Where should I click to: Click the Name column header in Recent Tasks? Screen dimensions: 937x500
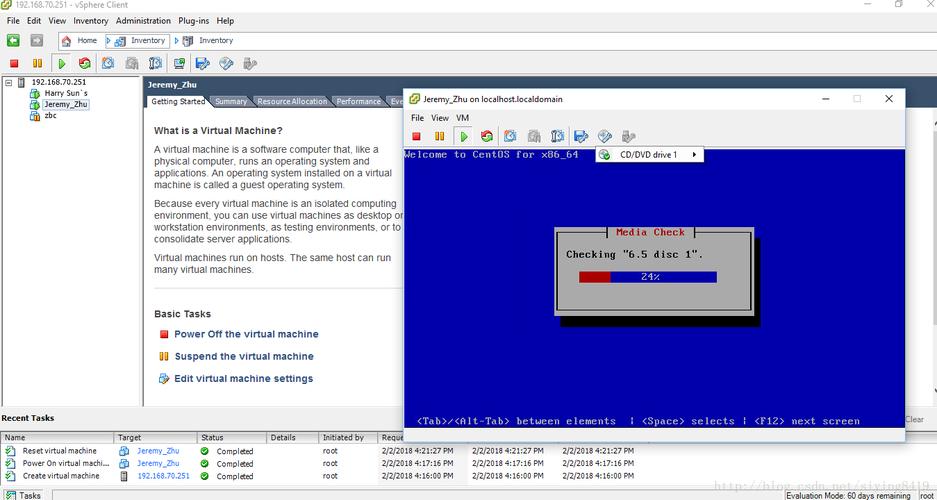(x=57, y=437)
